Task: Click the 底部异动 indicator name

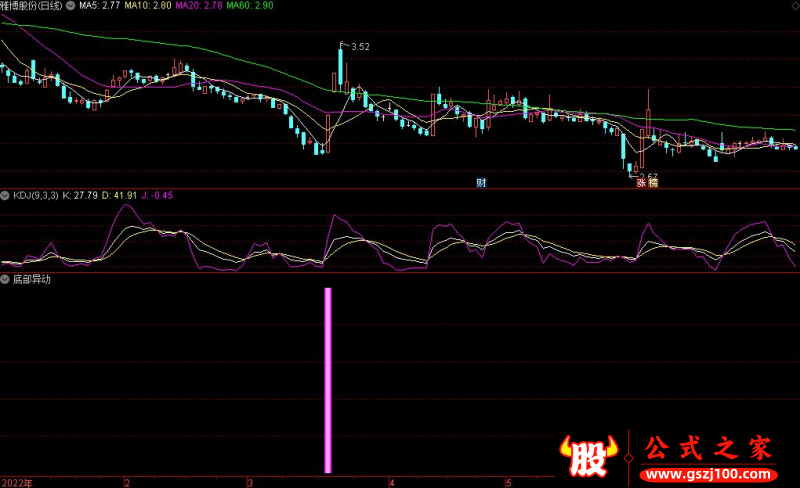Action: 32,279
